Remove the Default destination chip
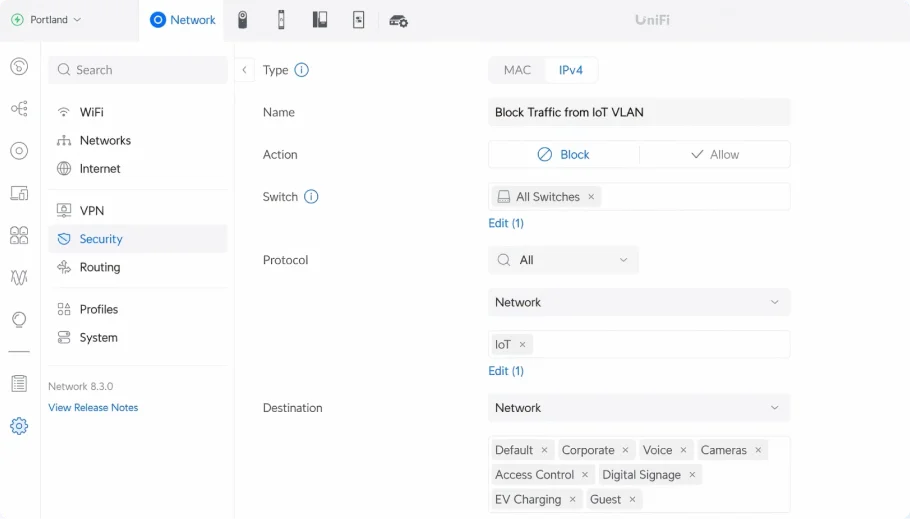910x519 pixels. tap(544, 450)
